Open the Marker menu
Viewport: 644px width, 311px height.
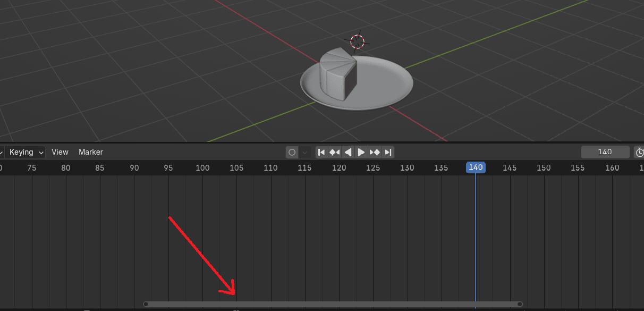(91, 152)
